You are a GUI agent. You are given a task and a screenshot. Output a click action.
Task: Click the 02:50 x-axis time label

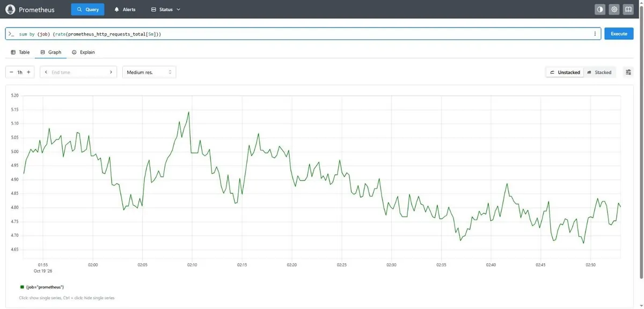coord(590,265)
